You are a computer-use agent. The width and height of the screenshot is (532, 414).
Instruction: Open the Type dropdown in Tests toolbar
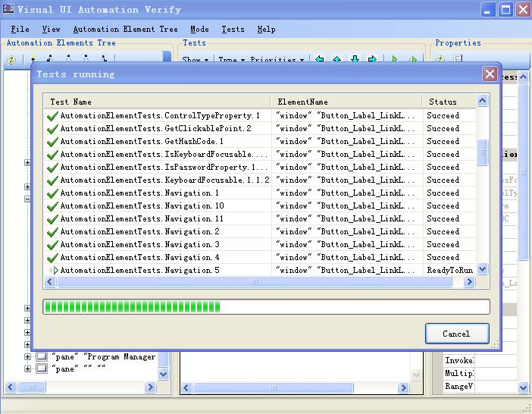232,60
